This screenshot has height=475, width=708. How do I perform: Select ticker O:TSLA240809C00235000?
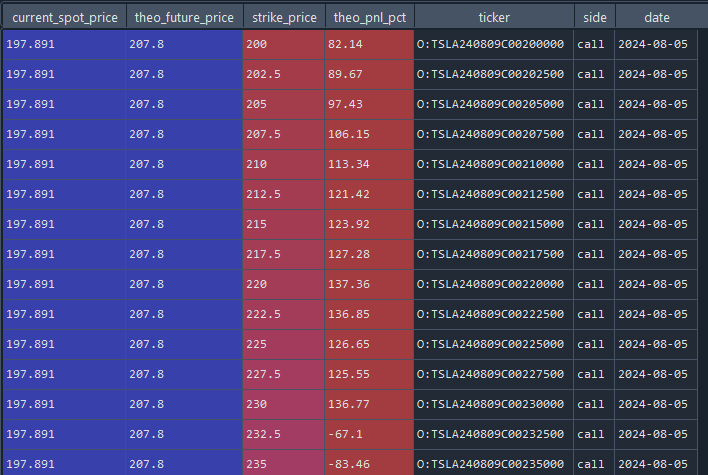(x=494, y=463)
